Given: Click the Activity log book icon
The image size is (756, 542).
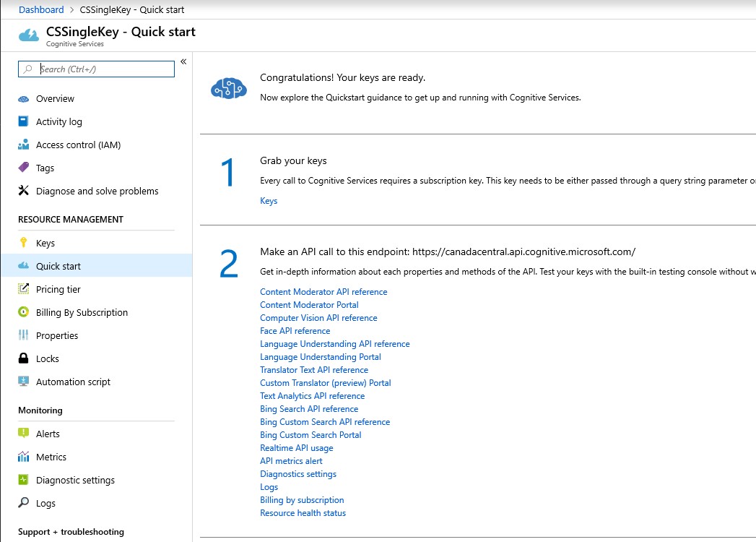Looking at the screenshot, I should point(23,122).
